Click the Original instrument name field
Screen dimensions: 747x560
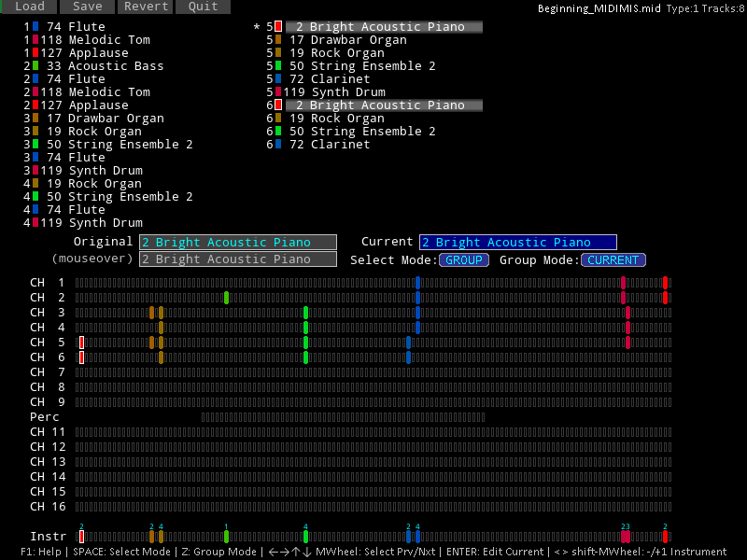point(237,243)
